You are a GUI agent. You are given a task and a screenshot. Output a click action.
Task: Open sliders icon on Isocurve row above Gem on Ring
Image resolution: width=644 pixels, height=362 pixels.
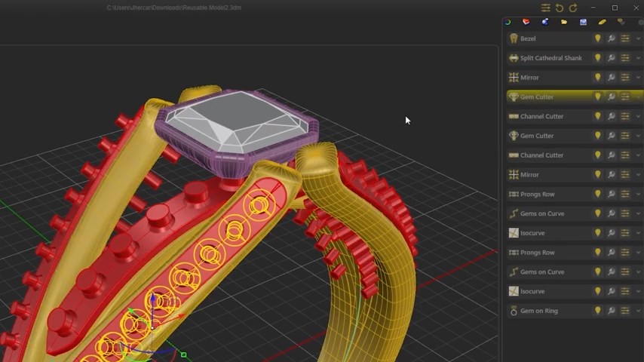(x=625, y=291)
